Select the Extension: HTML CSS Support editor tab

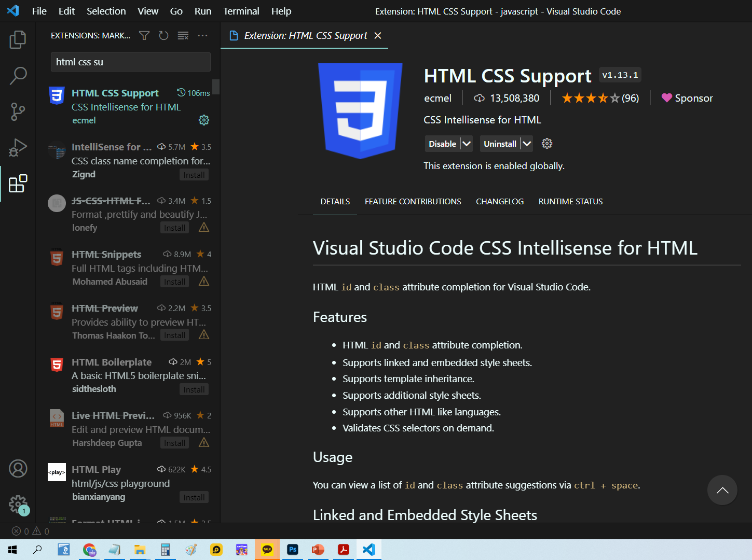[305, 35]
